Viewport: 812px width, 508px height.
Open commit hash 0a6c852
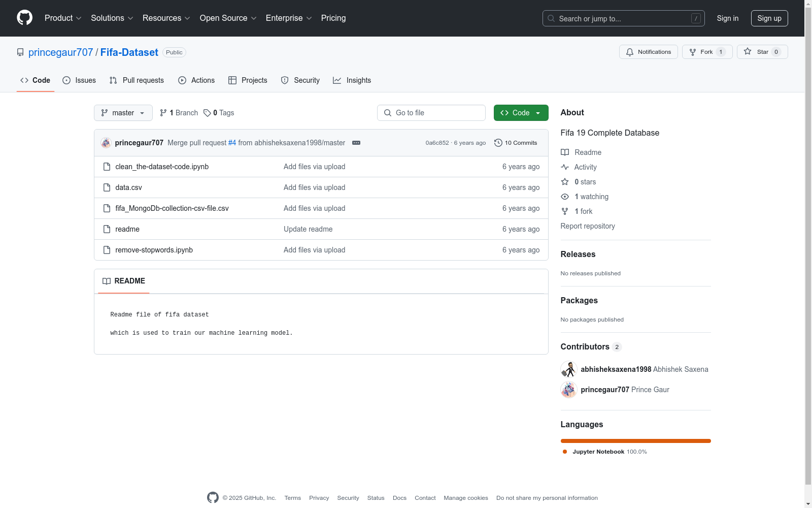pyautogui.click(x=437, y=143)
